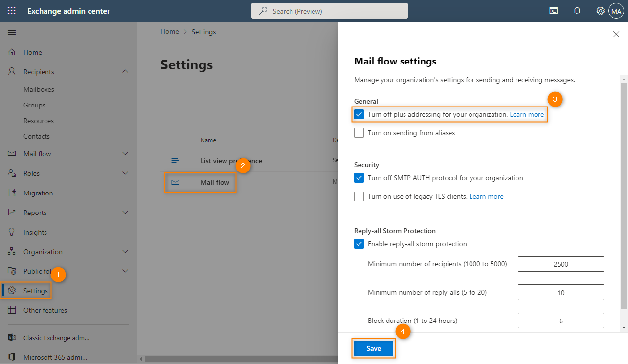The width and height of the screenshot is (628, 364).
Task: Open the MA account avatar
Action: click(616, 11)
